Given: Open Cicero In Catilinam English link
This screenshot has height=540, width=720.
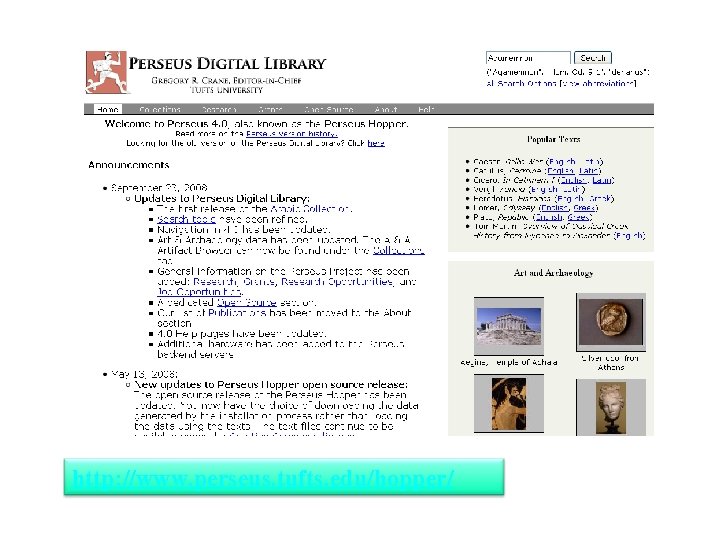Looking at the screenshot, I should 573,180.
